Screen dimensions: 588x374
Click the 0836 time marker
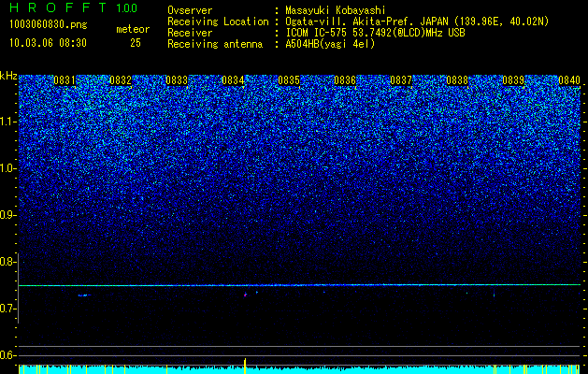[345, 80]
